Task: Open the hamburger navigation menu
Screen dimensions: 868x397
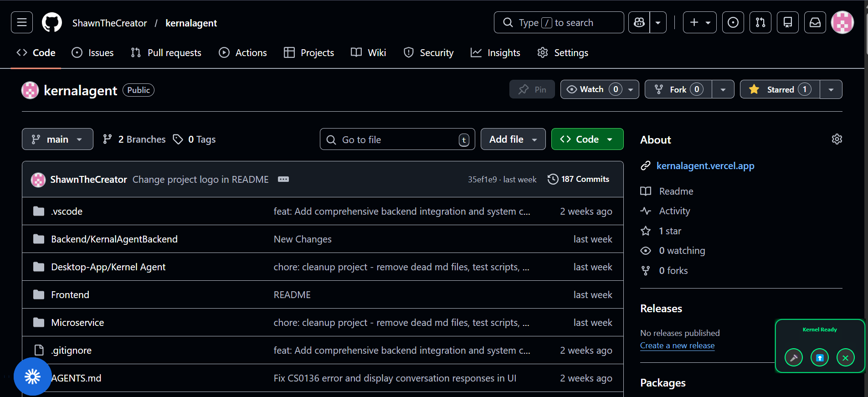Action: pyautogui.click(x=22, y=22)
